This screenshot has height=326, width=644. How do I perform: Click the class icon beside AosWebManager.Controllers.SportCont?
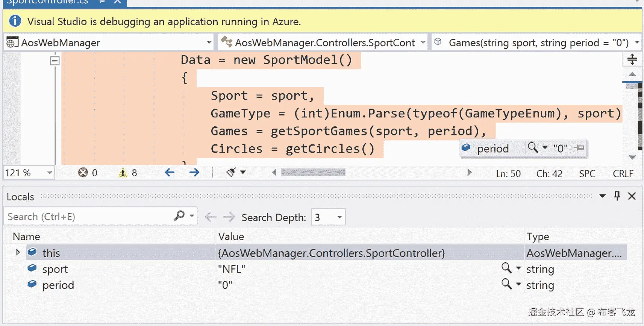pos(226,41)
